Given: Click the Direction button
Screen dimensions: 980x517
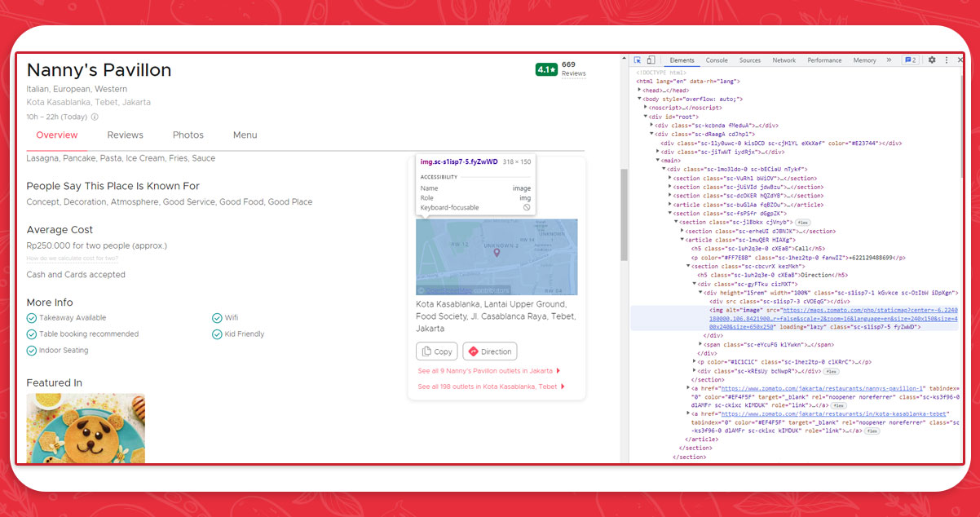Looking at the screenshot, I should pos(490,351).
